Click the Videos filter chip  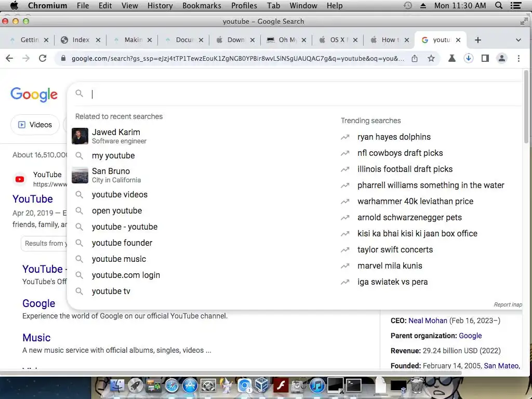(x=35, y=125)
